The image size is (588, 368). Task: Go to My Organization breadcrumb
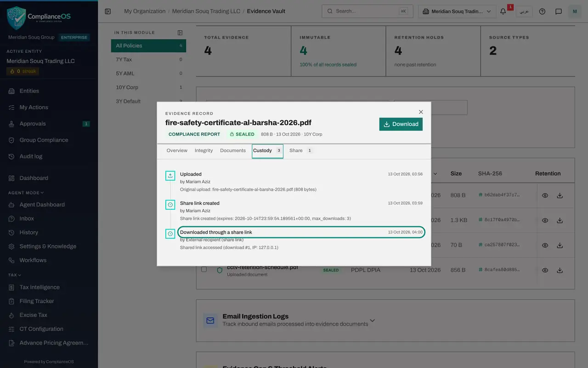click(x=145, y=11)
